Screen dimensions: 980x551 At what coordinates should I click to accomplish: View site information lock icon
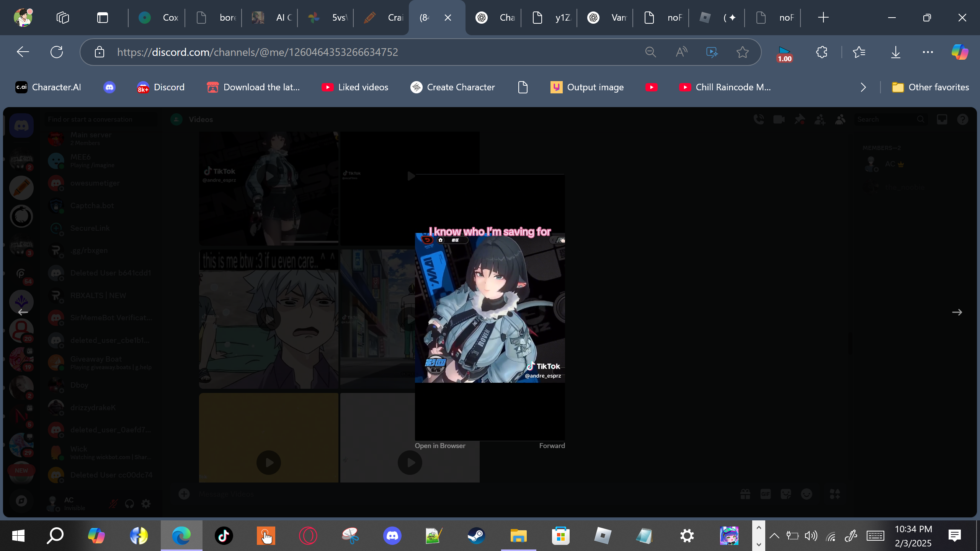[x=100, y=52]
